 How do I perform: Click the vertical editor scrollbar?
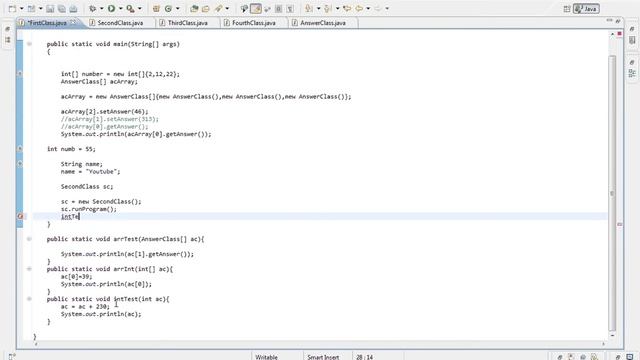(612, 193)
